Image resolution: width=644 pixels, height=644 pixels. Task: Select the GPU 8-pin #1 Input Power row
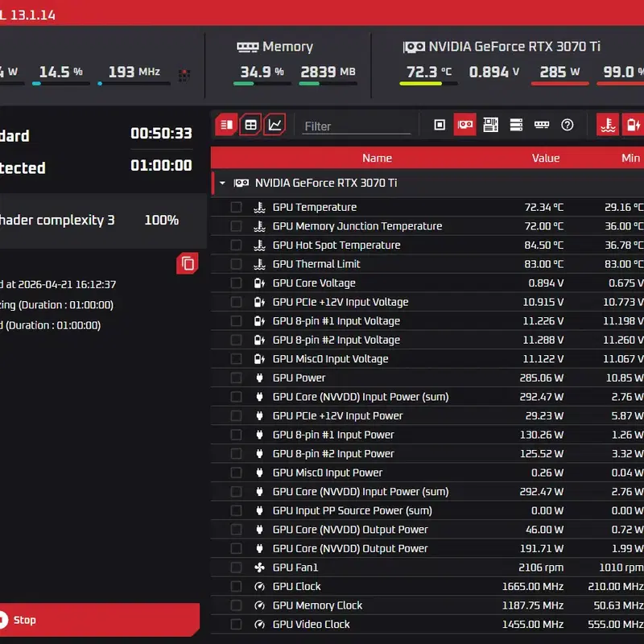427,435
